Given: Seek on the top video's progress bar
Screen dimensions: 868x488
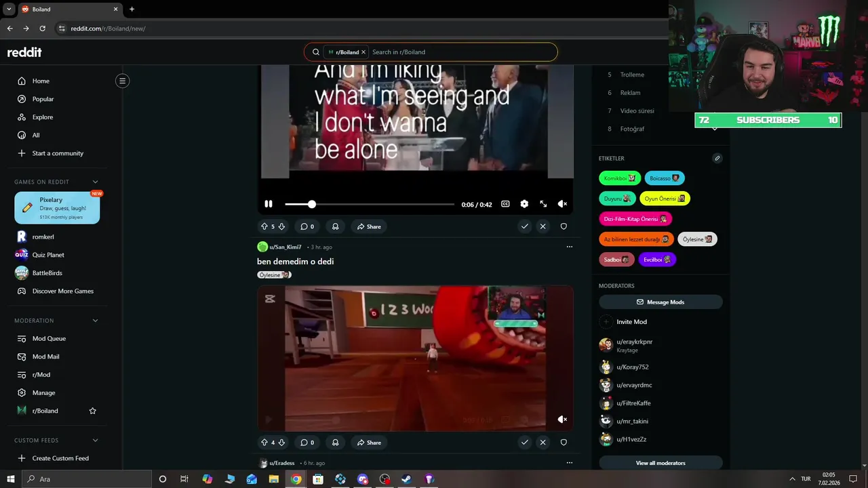Looking at the screenshot, I should (370, 204).
